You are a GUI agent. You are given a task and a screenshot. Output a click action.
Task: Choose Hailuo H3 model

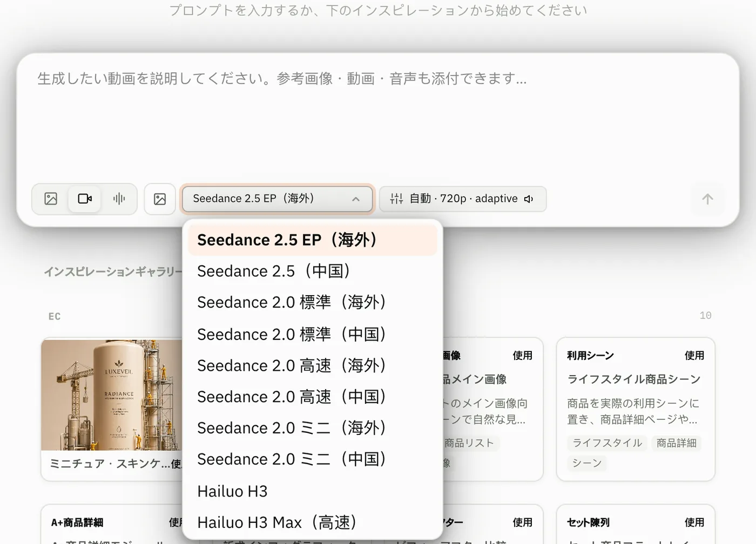point(312,491)
